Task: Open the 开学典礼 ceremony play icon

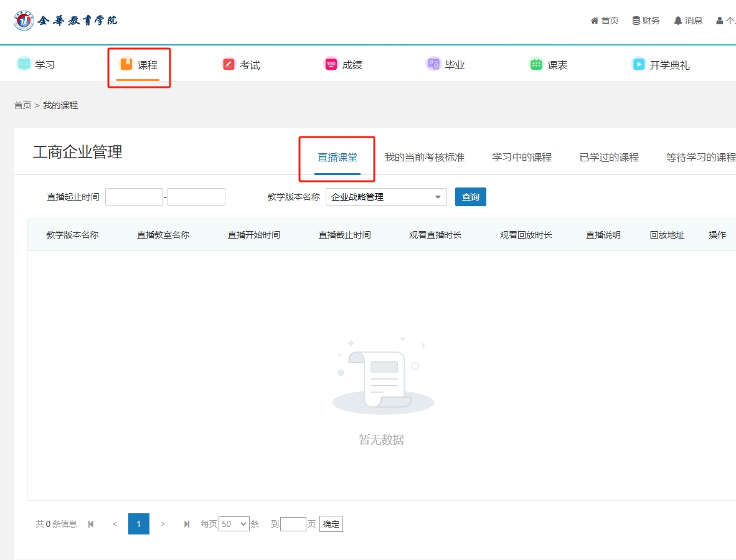Action: (x=638, y=64)
